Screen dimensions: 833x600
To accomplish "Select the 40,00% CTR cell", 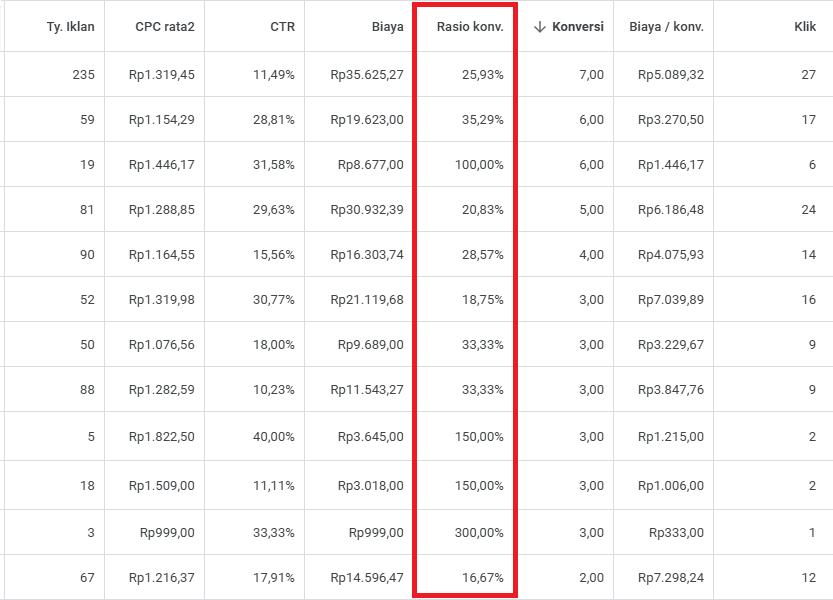I will coord(274,437).
